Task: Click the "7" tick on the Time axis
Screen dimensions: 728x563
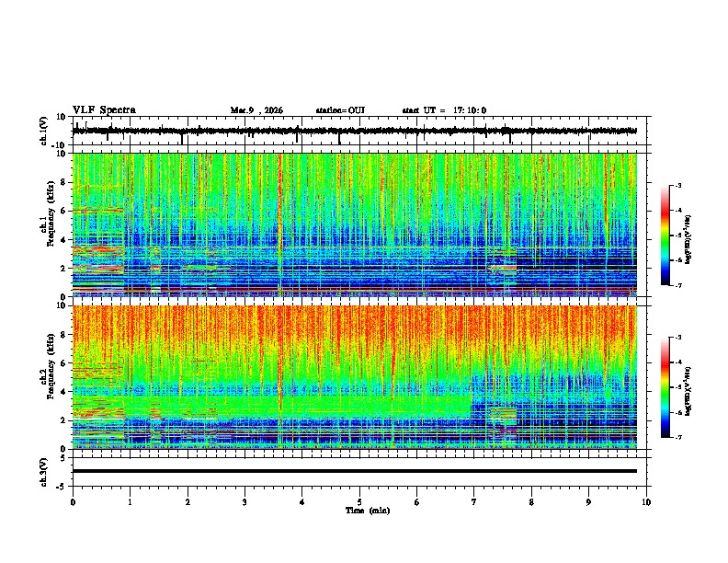Action: [474, 502]
